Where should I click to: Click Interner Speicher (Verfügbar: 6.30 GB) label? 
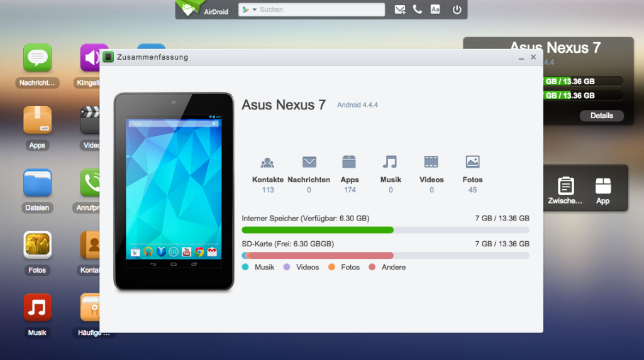pyautogui.click(x=305, y=219)
